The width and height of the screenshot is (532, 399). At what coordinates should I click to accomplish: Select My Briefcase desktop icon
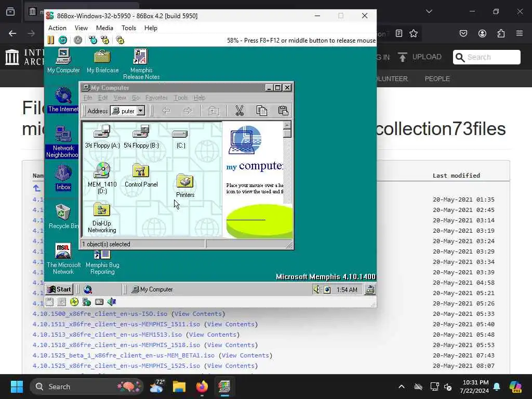[102, 61]
